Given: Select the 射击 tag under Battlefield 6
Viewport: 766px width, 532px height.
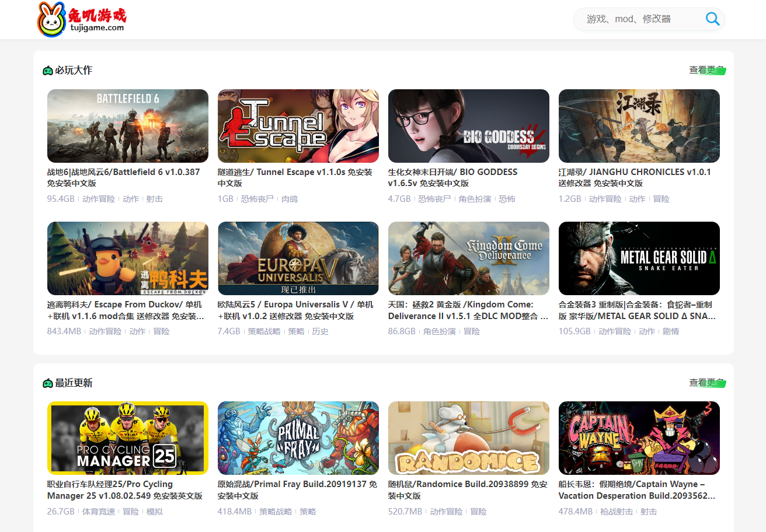Looking at the screenshot, I should pyautogui.click(x=154, y=199).
